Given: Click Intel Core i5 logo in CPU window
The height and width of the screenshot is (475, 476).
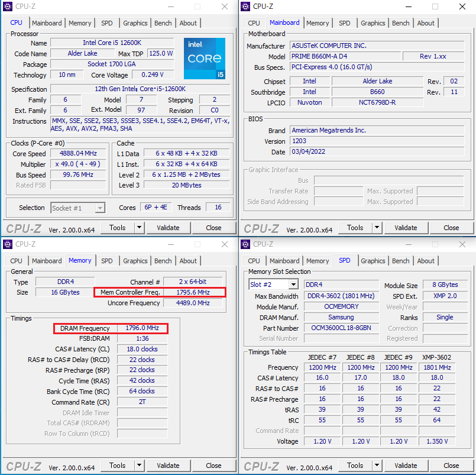Looking at the screenshot, I should (205, 59).
